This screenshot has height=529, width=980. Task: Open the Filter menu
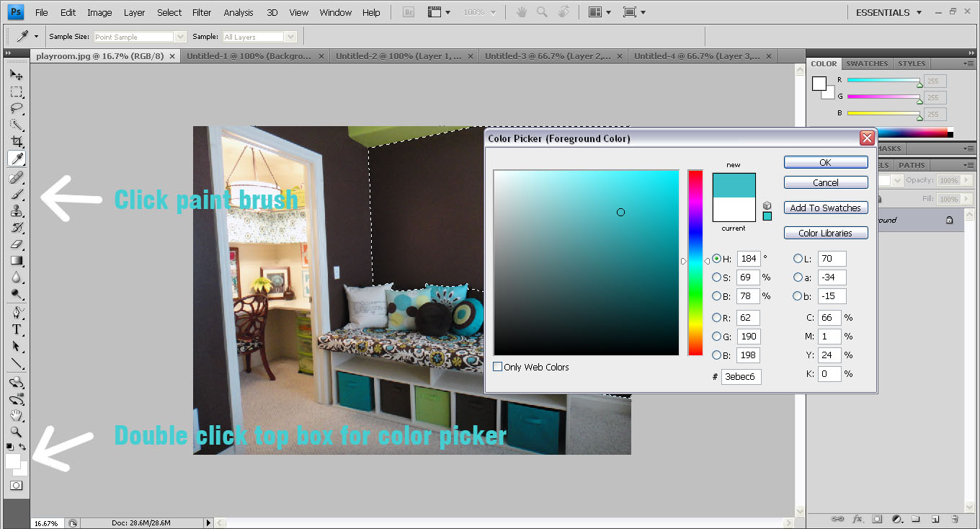[202, 12]
